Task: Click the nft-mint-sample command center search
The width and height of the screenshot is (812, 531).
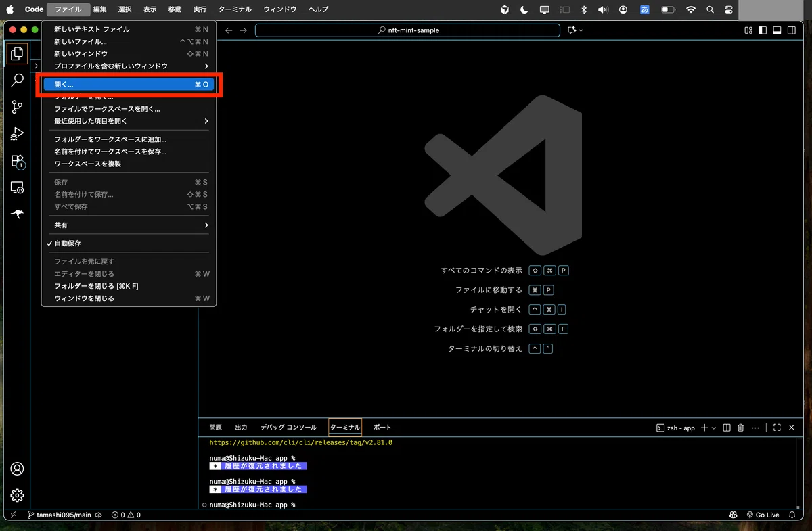Action: click(x=407, y=30)
